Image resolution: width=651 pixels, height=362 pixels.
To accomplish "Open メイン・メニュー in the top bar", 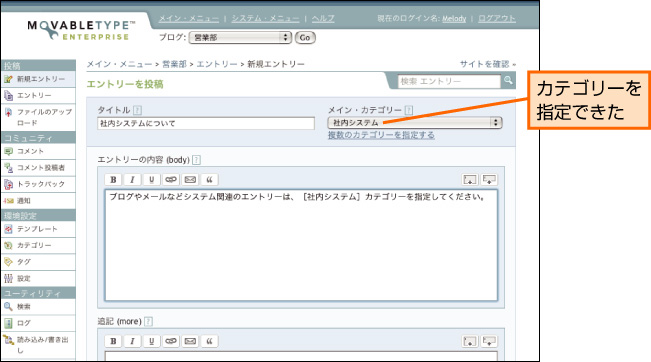I will [188, 19].
